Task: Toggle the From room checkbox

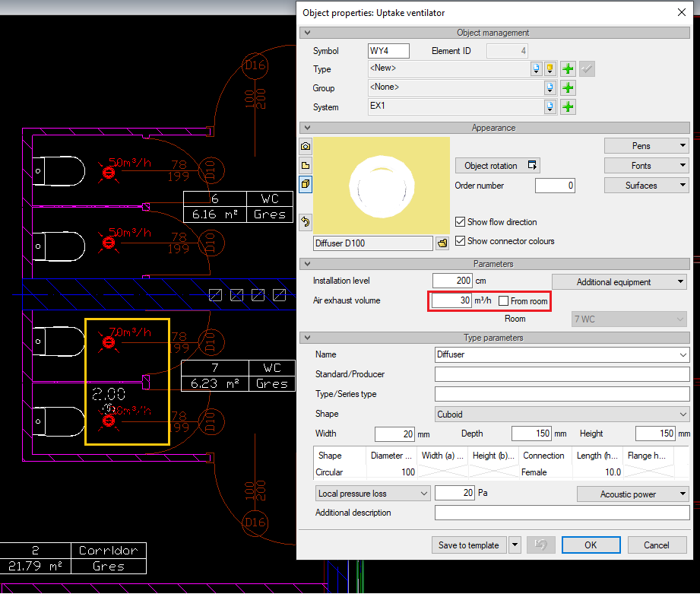Action: click(x=502, y=300)
